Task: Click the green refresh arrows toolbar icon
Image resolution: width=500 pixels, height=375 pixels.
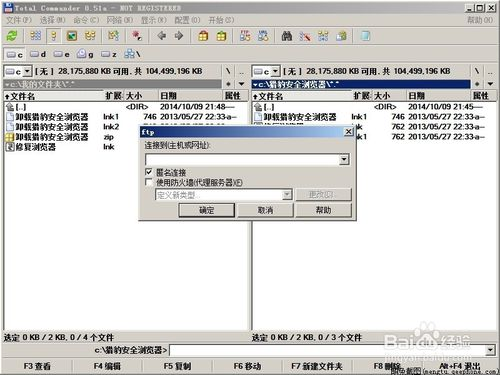Action: 12,36
